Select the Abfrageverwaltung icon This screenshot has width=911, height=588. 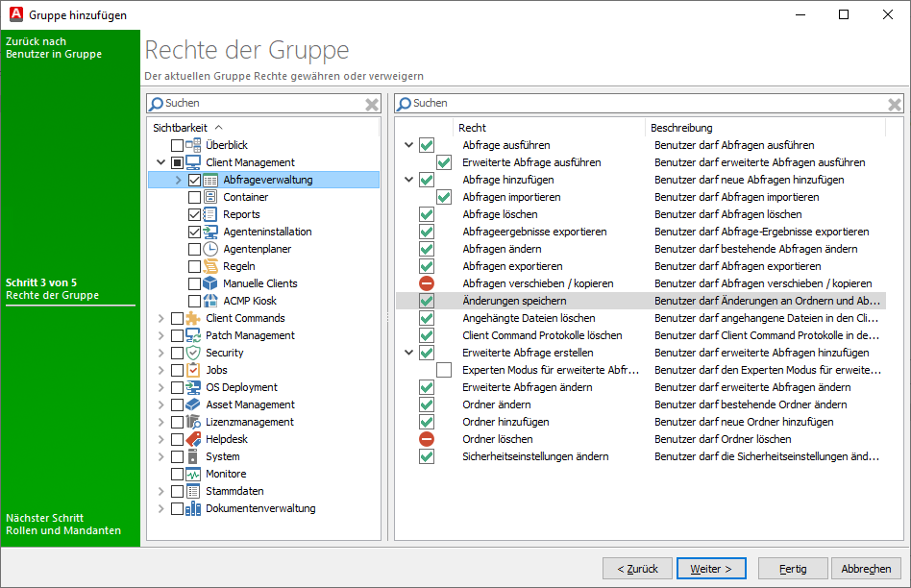[211, 180]
